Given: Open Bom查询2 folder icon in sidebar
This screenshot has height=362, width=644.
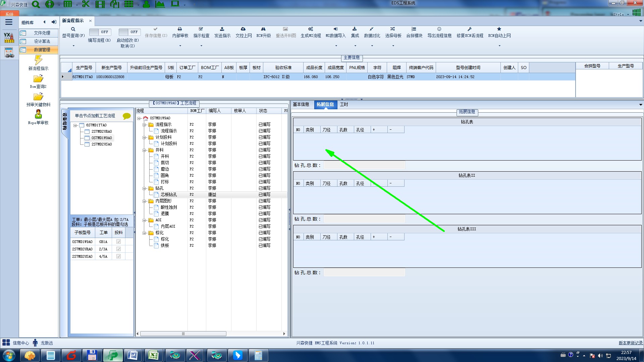Looking at the screenshot, I should tap(38, 79).
